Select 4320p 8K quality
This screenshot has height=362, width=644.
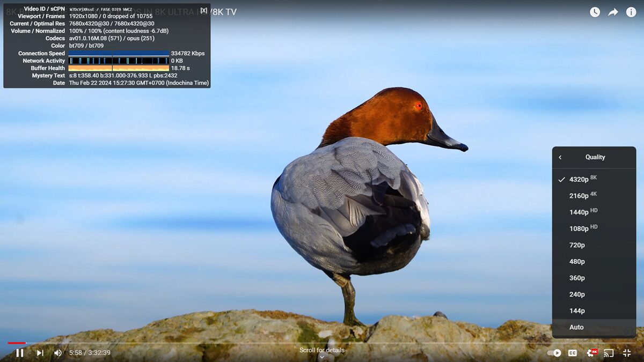(x=594, y=179)
